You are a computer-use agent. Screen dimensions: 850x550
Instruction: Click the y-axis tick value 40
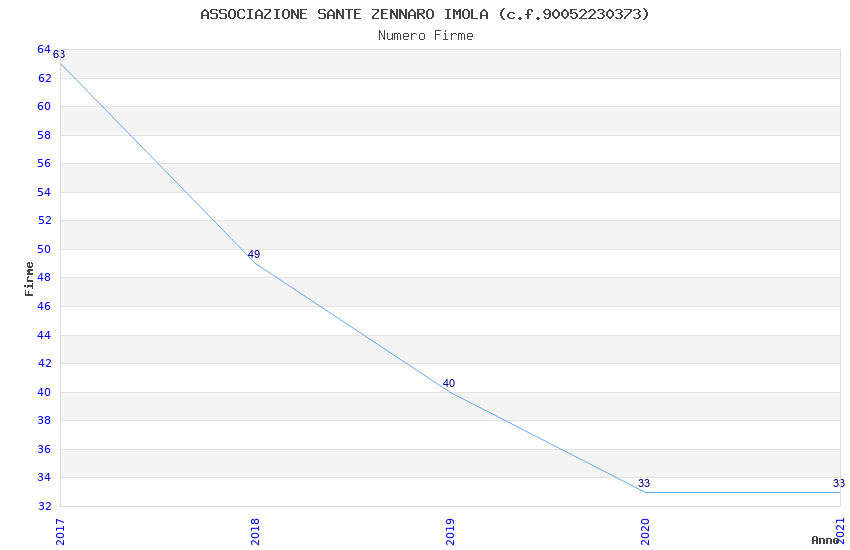(x=44, y=392)
